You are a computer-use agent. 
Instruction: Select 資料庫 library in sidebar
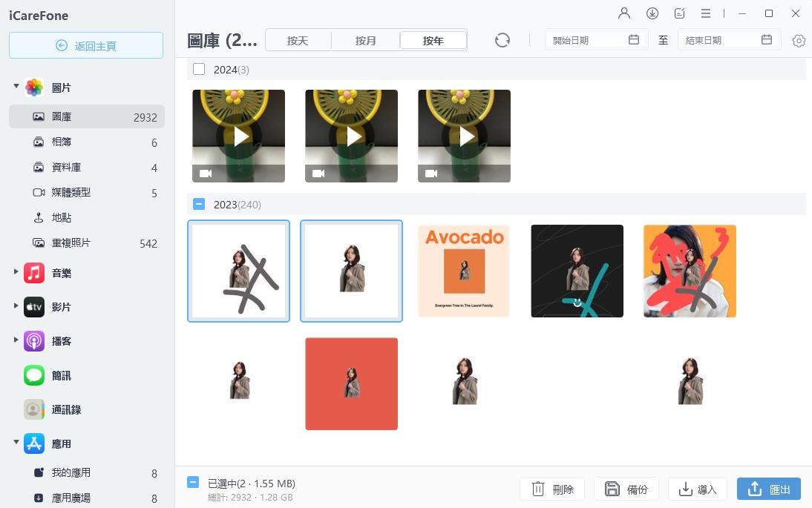pos(87,167)
